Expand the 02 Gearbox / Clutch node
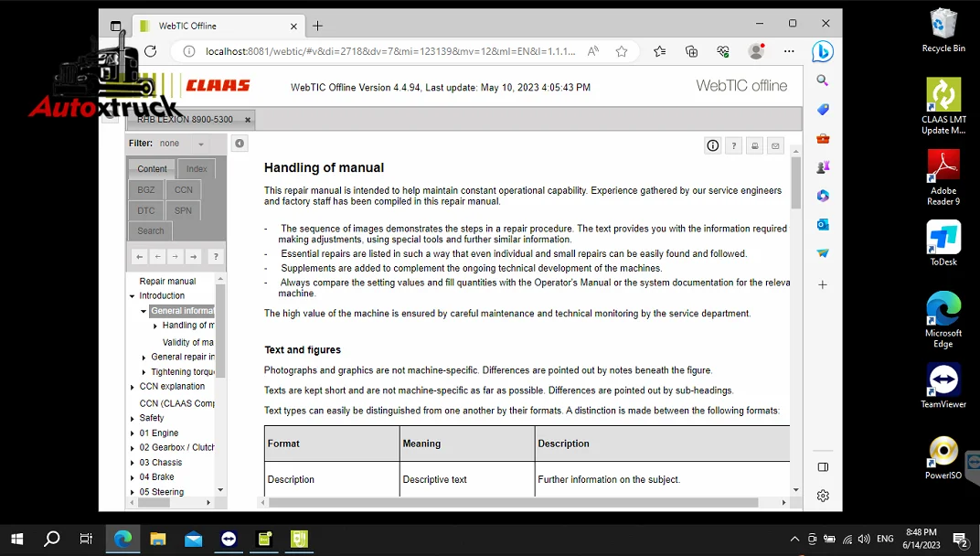 tap(133, 448)
